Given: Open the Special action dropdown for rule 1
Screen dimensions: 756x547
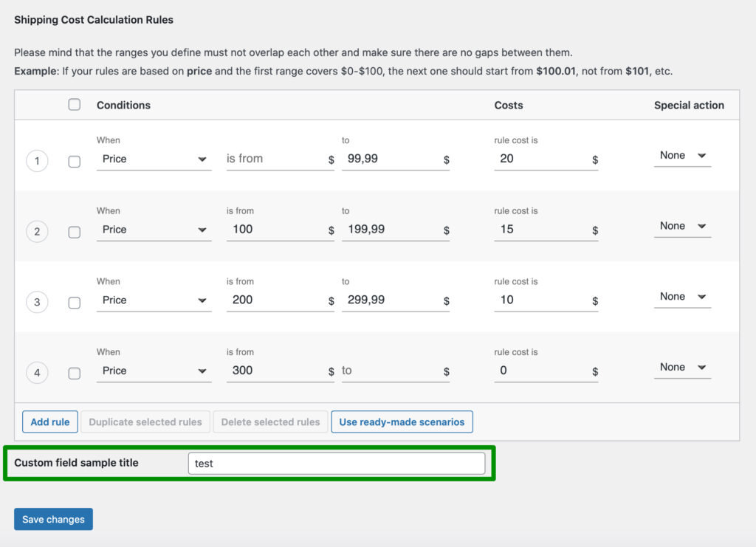Looking at the screenshot, I should (x=681, y=155).
